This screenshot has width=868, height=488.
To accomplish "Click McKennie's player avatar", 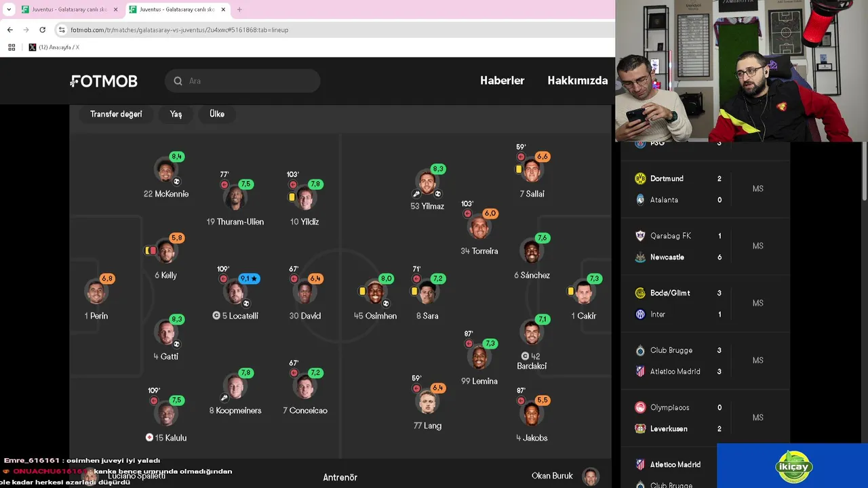I will [166, 171].
